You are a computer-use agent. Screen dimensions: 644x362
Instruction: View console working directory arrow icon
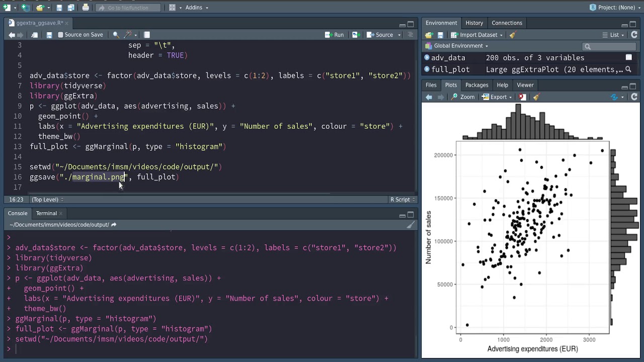114,225
